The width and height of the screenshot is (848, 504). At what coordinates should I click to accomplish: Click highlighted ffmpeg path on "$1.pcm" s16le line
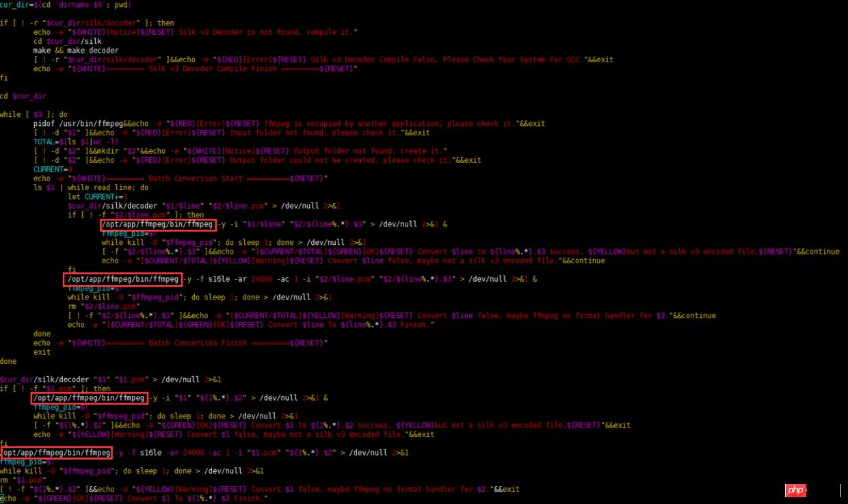point(56,453)
